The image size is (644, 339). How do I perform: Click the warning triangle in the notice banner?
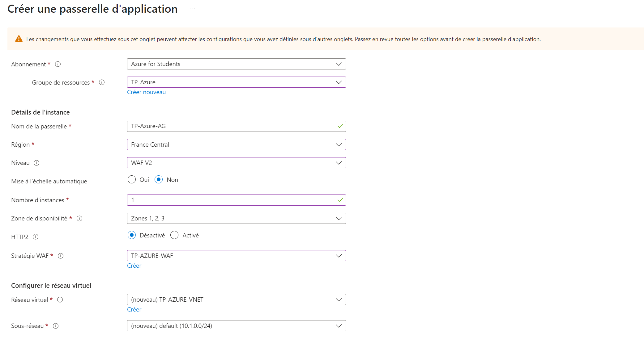click(19, 39)
